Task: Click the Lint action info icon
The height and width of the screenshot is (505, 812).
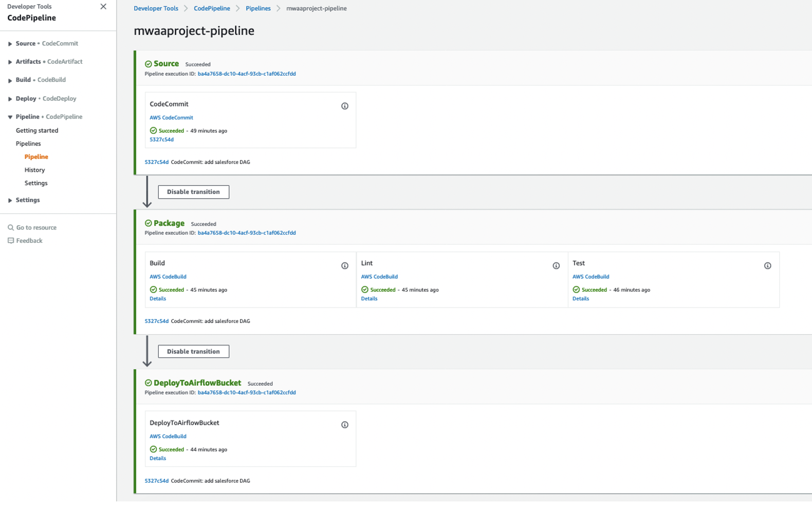Action: point(556,266)
